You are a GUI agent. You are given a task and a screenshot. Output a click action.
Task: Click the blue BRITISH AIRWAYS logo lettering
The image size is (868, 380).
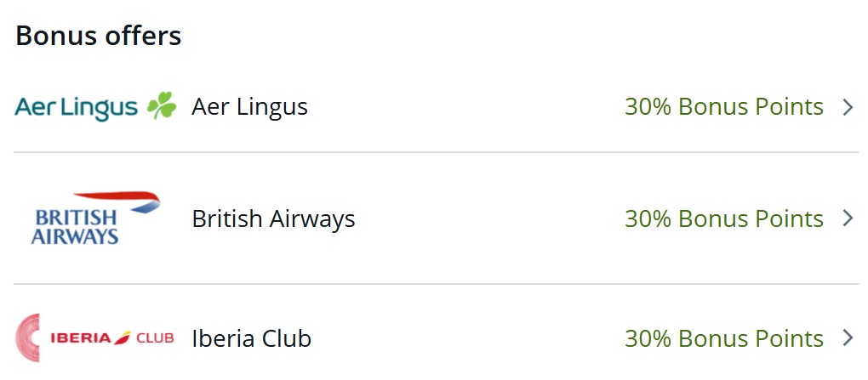click(x=75, y=227)
